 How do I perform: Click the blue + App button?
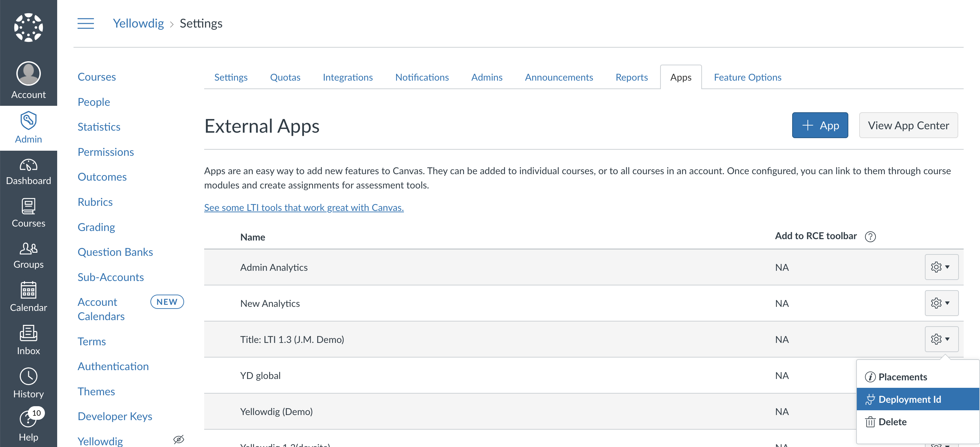(820, 125)
